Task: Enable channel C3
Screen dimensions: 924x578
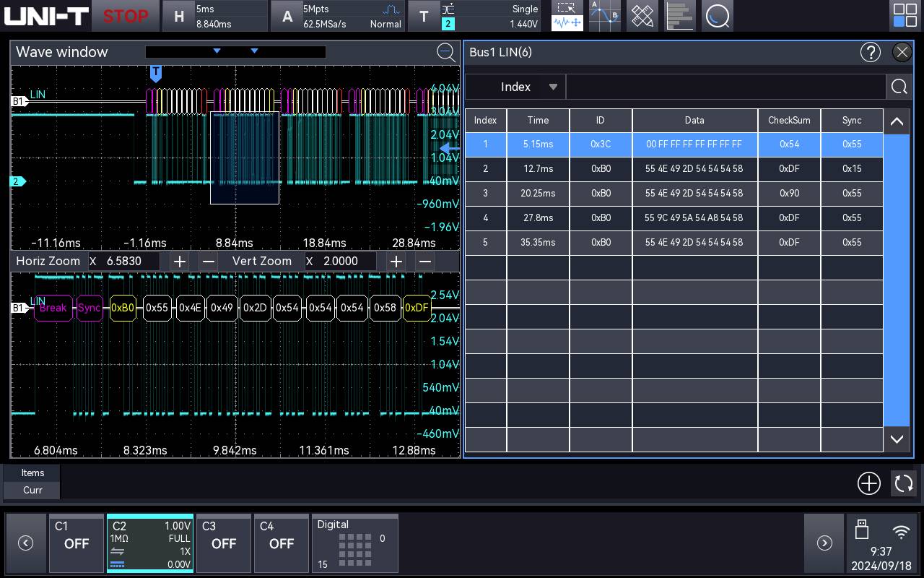Action: click(x=224, y=543)
